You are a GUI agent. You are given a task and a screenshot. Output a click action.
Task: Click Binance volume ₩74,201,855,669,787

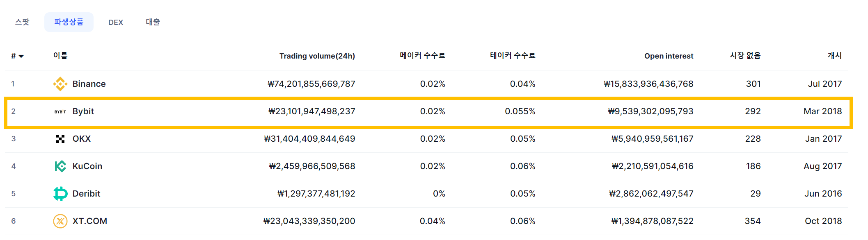coord(311,84)
